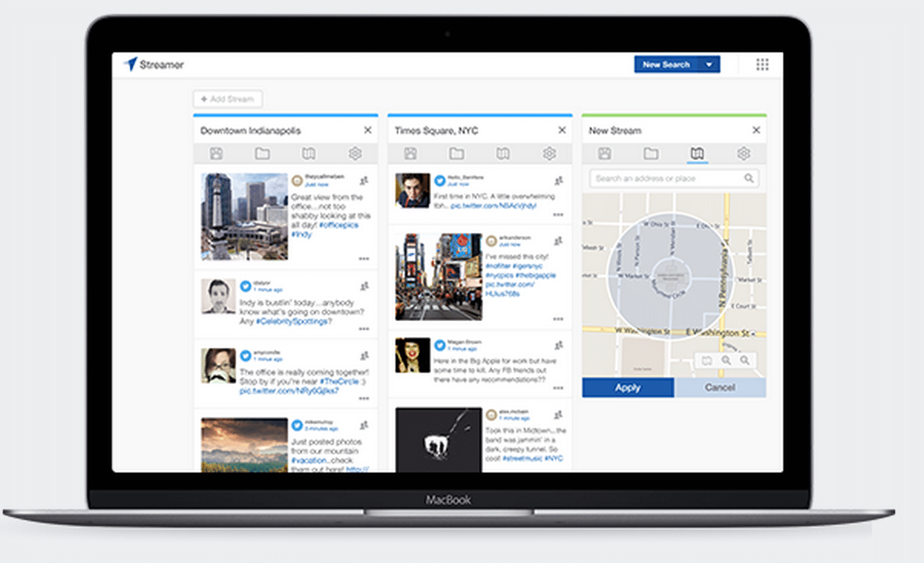Screen dimensions: 924x563
Task: Apply the New Stream map selection
Action: click(x=628, y=387)
